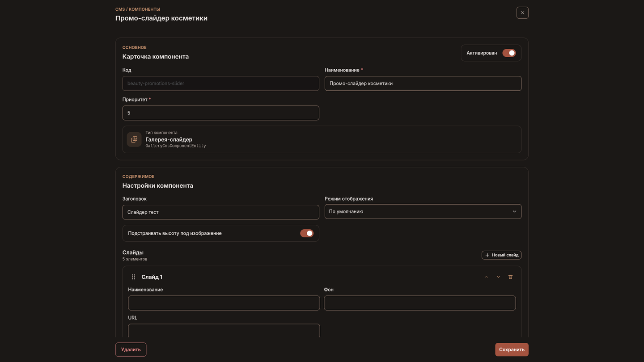Click the Настройки компонента heading
This screenshot has width=644, height=362.
pos(158,185)
